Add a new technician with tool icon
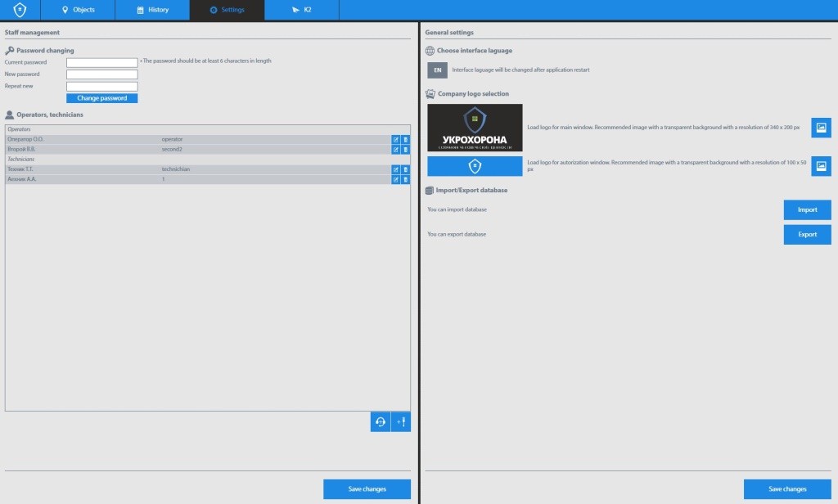The image size is (838, 504). coord(401,421)
